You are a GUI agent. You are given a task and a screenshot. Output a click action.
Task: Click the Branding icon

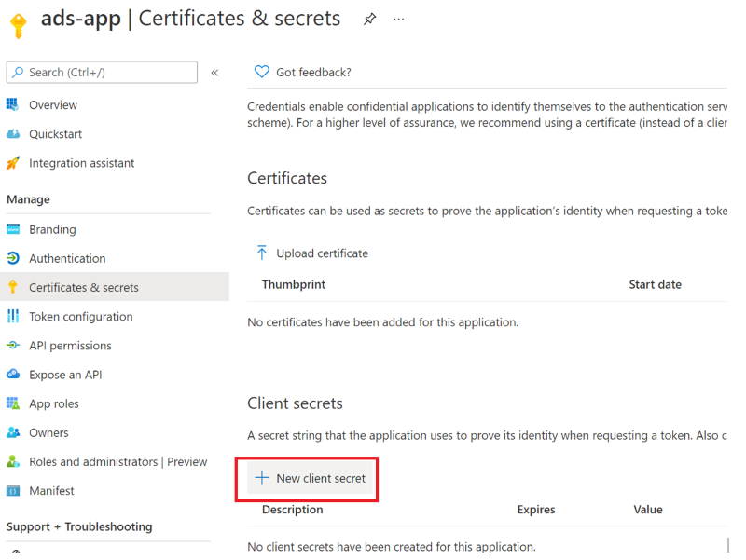[13, 229]
